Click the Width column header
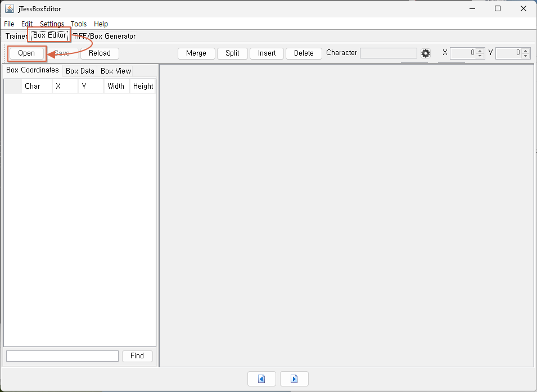537x392 pixels. (x=116, y=86)
